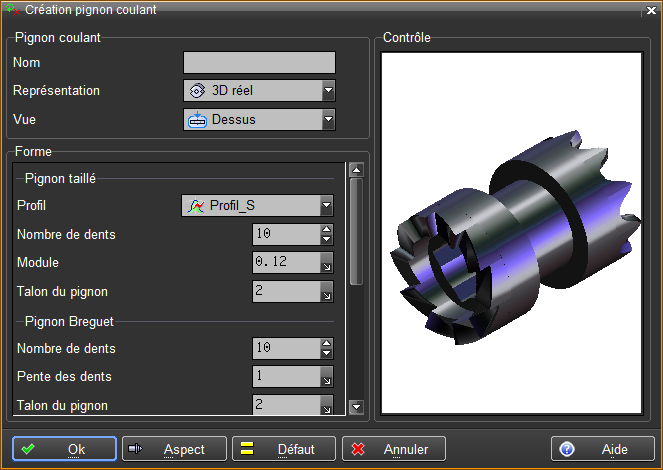Open the Représentation dropdown
This screenshot has height=470, width=663.
(328, 91)
